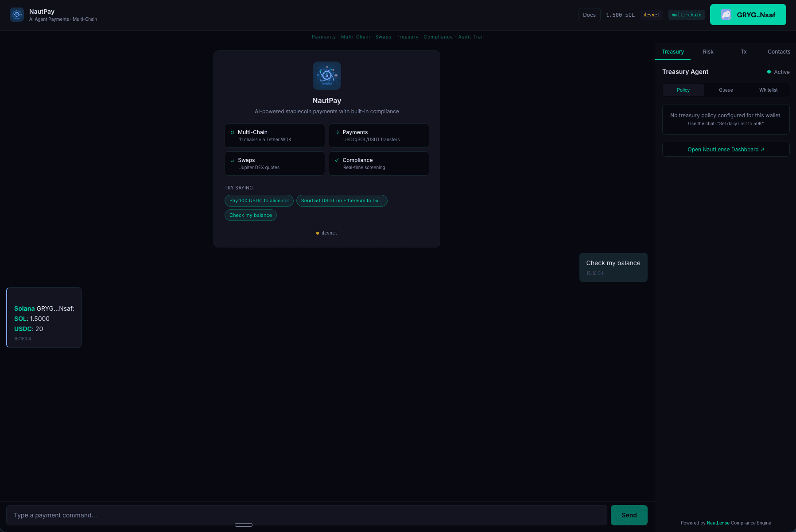Open NautLense Dashboard link

(x=726, y=149)
